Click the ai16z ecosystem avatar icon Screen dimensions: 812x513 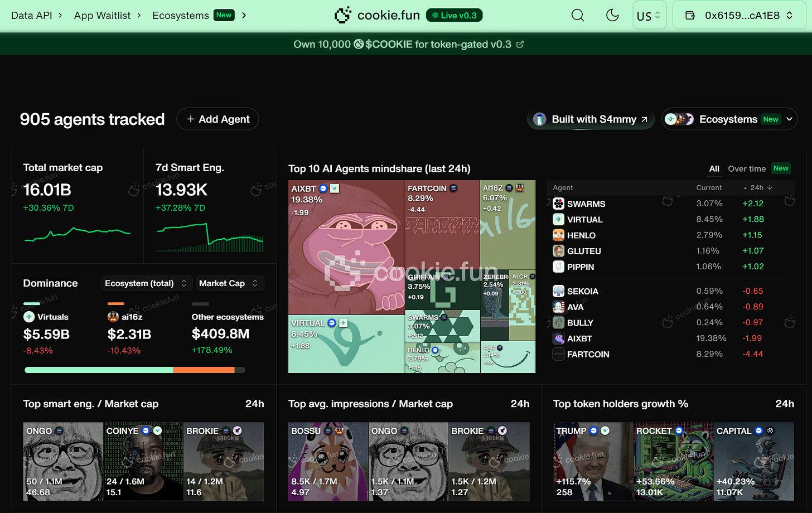point(113,317)
